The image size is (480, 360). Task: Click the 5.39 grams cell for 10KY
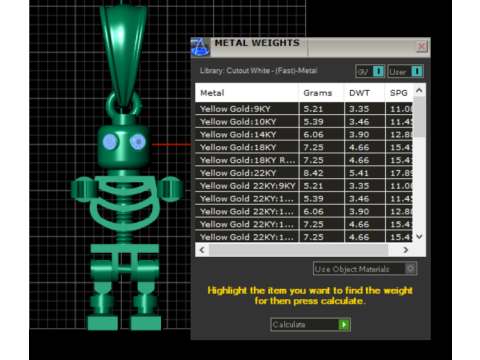[321, 122]
